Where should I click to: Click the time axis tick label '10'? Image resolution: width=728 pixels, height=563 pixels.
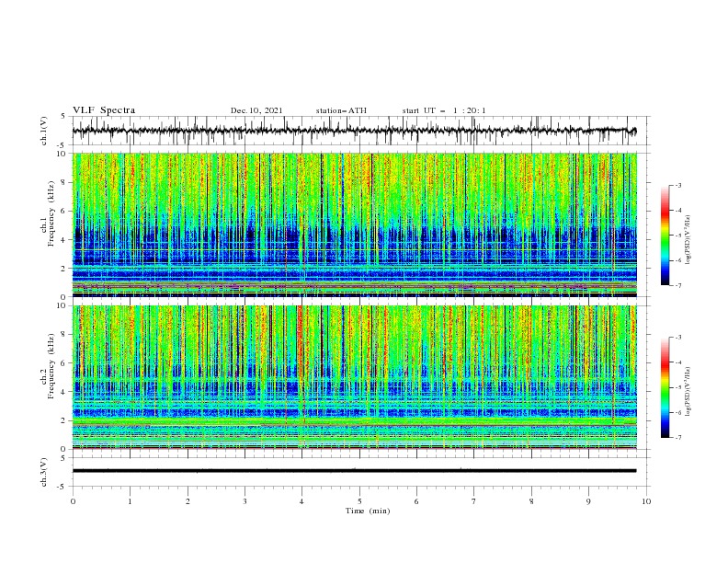tap(646, 501)
